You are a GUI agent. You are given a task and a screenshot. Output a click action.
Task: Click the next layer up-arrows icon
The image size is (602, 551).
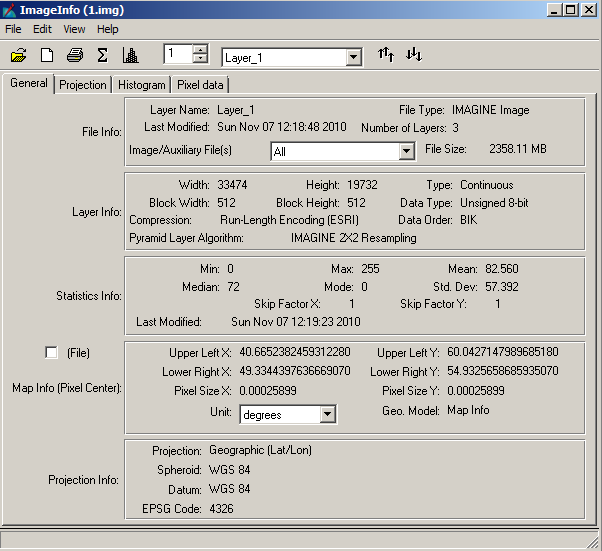(x=386, y=55)
